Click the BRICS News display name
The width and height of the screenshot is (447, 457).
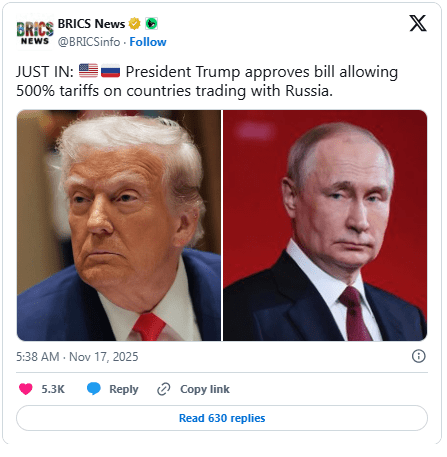click(x=91, y=24)
